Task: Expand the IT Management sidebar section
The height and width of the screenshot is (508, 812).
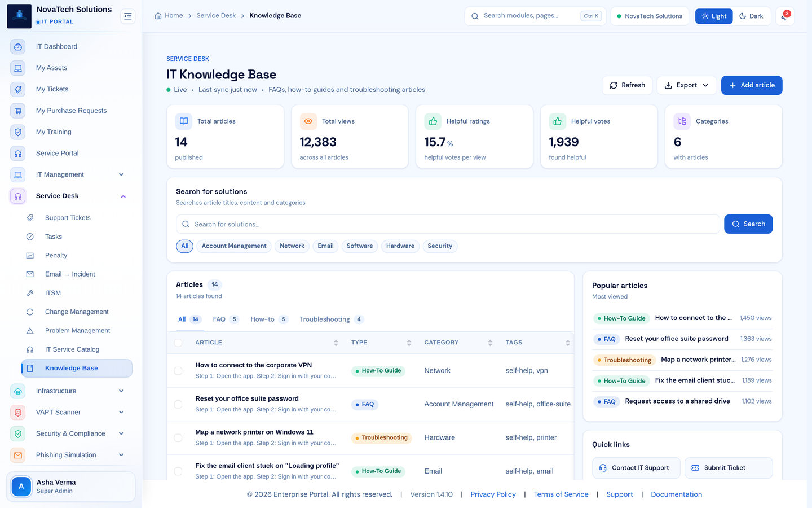Action: (x=71, y=175)
